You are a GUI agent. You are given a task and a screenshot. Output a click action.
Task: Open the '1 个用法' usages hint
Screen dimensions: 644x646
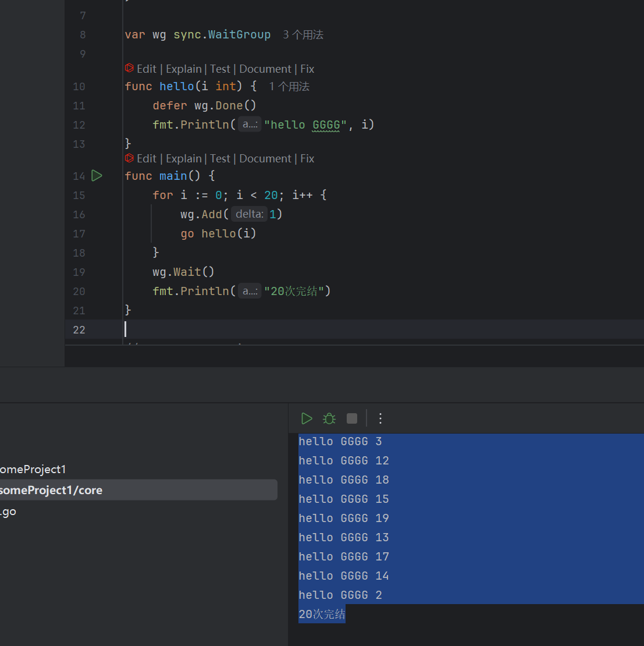[x=289, y=87]
